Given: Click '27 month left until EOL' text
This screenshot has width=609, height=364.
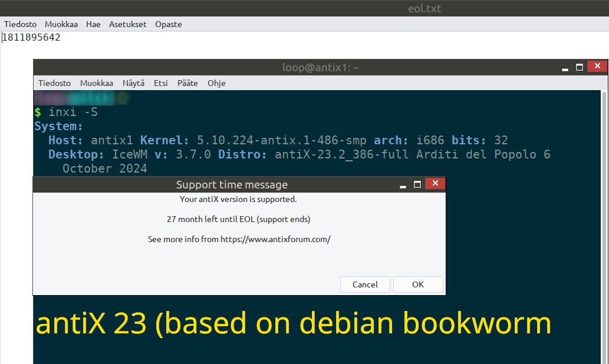Looking at the screenshot, I should (x=239, y=219).
